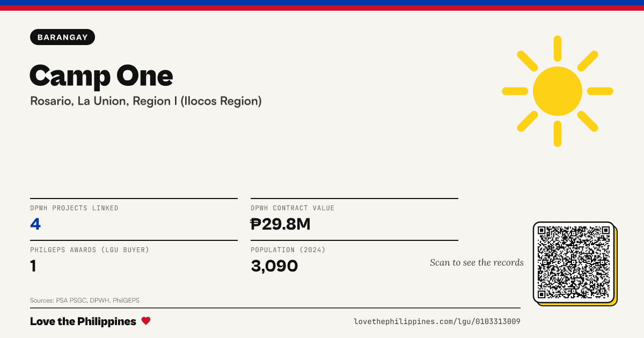Click the PHILGEPS AWARDS (LGU BUYER) label

click(90, 250)
